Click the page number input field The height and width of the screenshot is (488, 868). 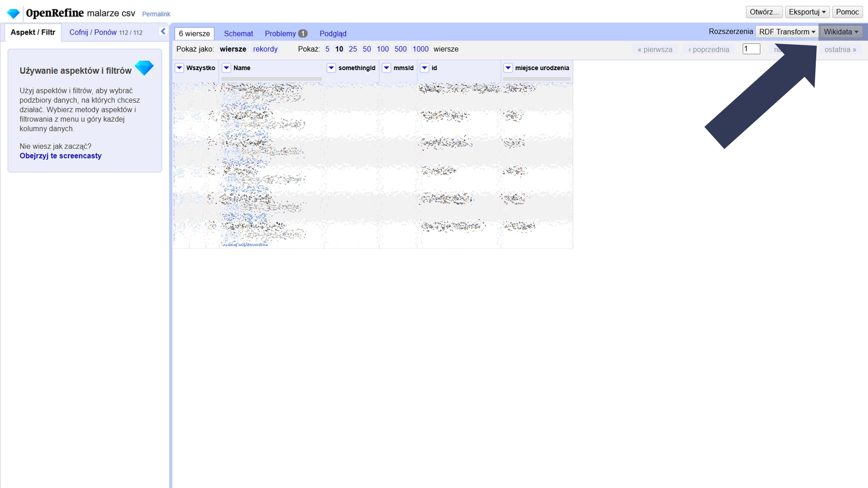751,49
